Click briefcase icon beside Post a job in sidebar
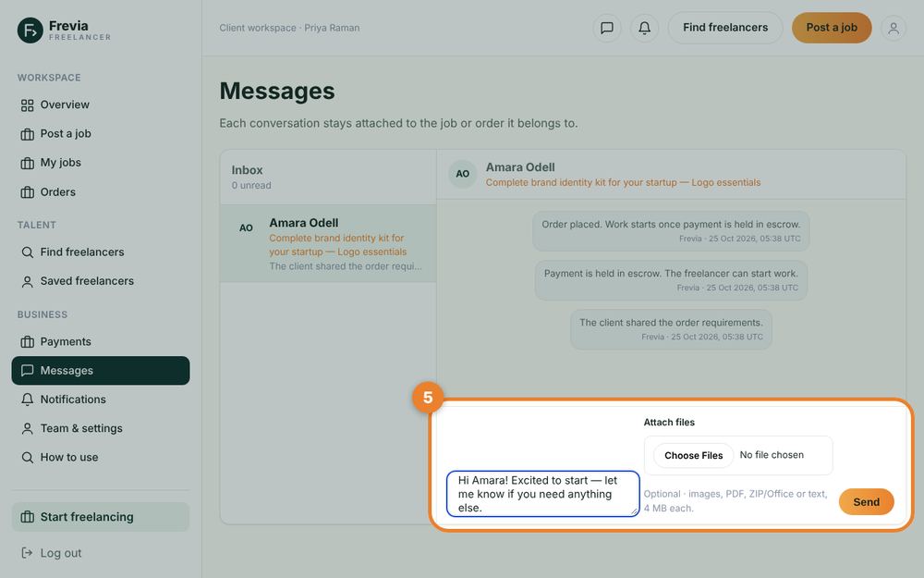Viewport: 924px width, 578px height. tap(27, 134)
